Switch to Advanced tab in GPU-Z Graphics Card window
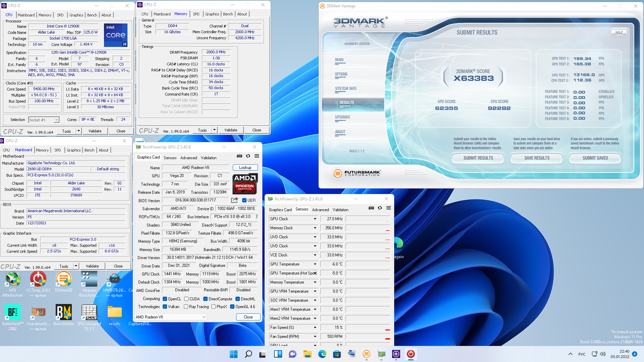This screenshot has height=362, width=644. click(189, 158)
